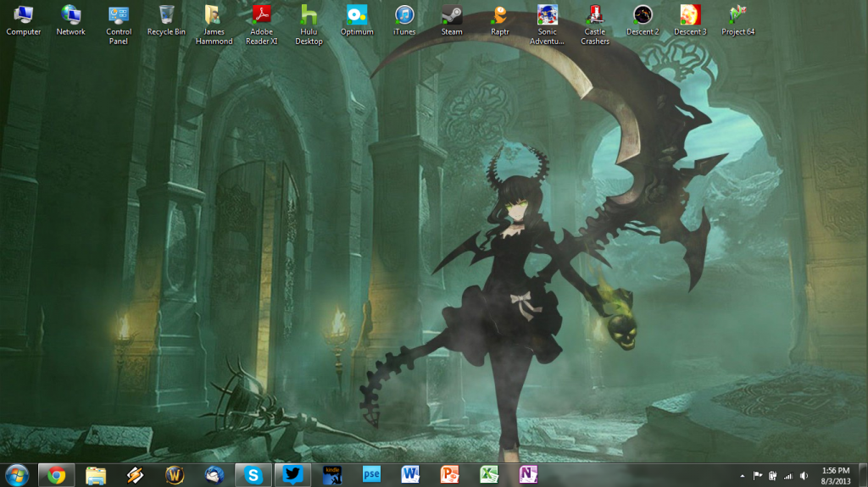Click the Sonic Adventure game shortcut

(x=547, y=25)
